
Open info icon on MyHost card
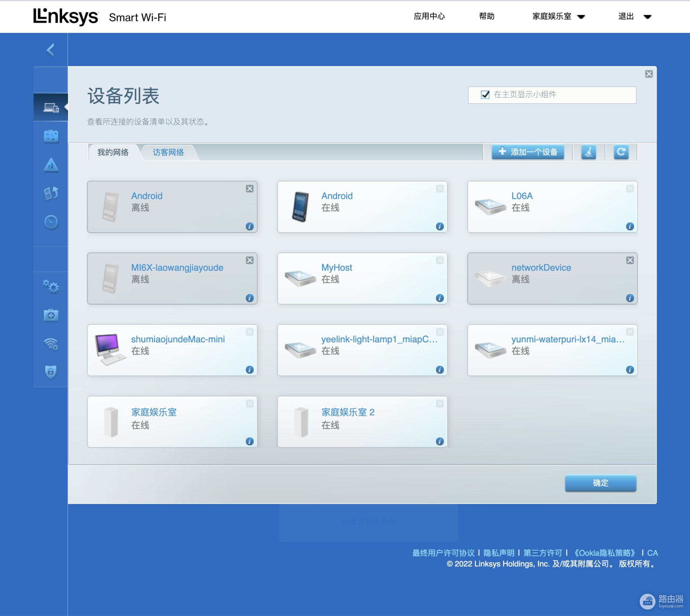pyautogui.click(x=440, y=298)
